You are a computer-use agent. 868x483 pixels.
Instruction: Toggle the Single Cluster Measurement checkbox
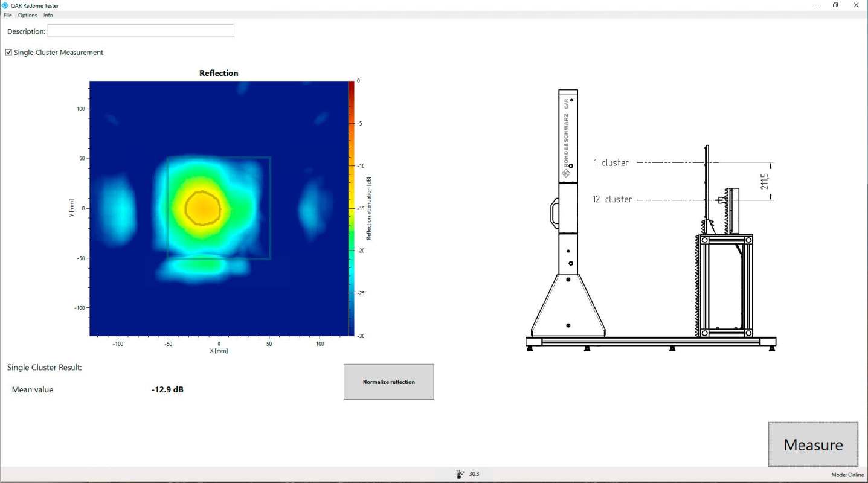pos(8,53)
